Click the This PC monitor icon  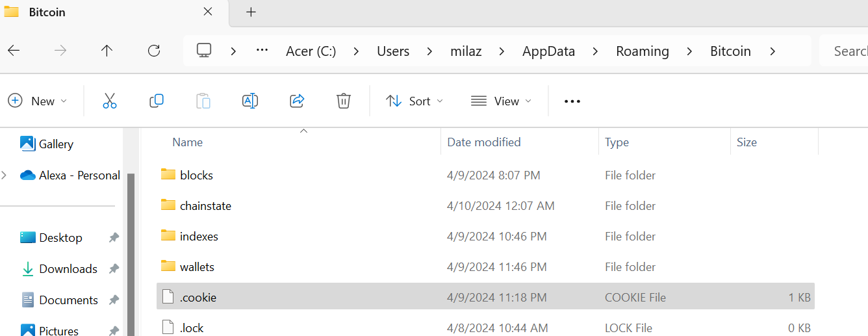pyautogui.click(x=205, y=51)
